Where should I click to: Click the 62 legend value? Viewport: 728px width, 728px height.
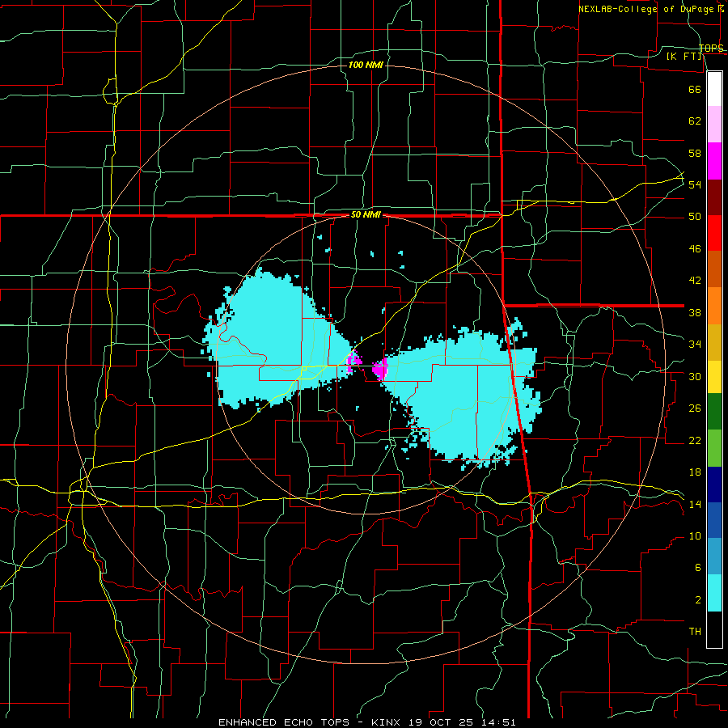pos(695,121)
